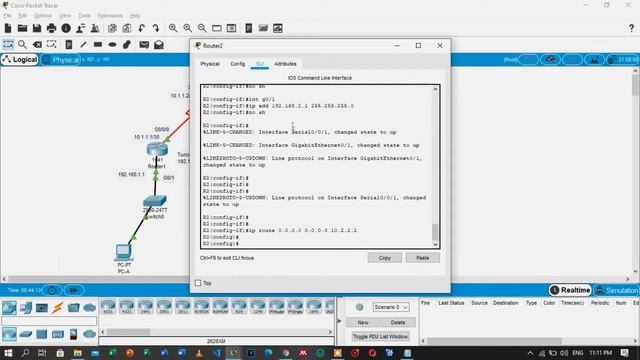
Task: Open the File menu
Action: 7,16
